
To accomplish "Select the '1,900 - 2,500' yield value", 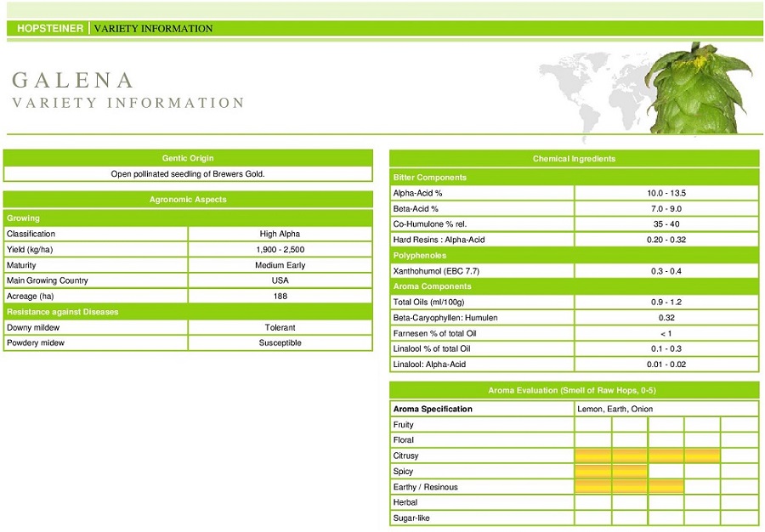I will (280, 249).
